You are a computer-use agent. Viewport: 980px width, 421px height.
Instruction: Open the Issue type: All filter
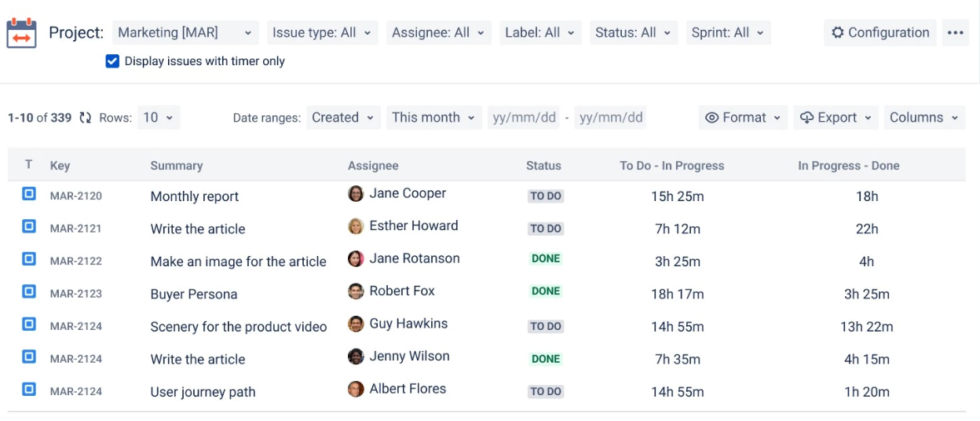click(x=322, y=33)
